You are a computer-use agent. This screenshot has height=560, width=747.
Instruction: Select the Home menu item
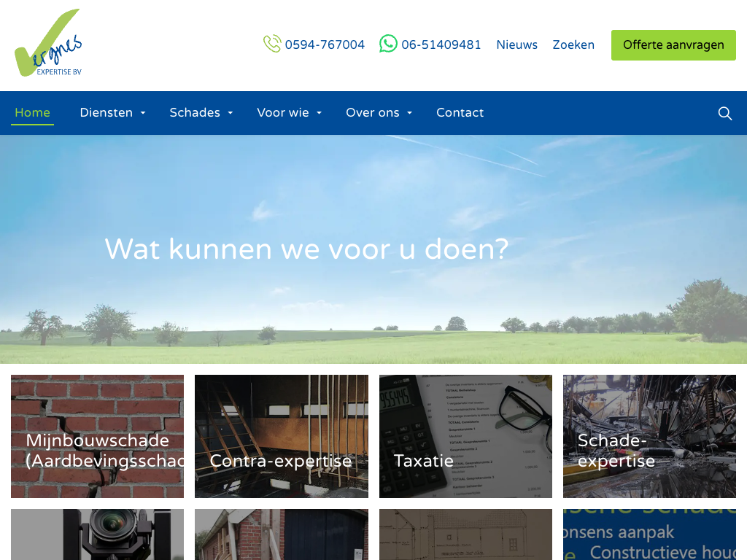tap(32, 113)
